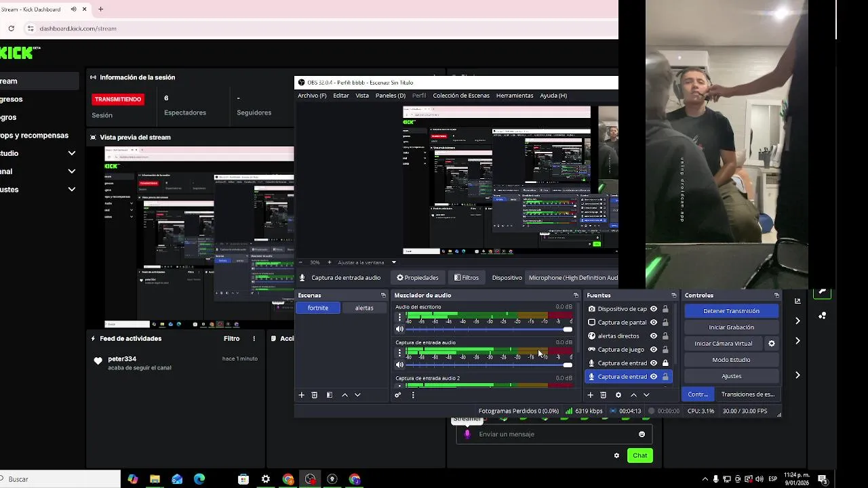The width and height of the screenshot is (868, 488).
Task: Switch to Transiciones de escena tab
Action: pos(747,394)
